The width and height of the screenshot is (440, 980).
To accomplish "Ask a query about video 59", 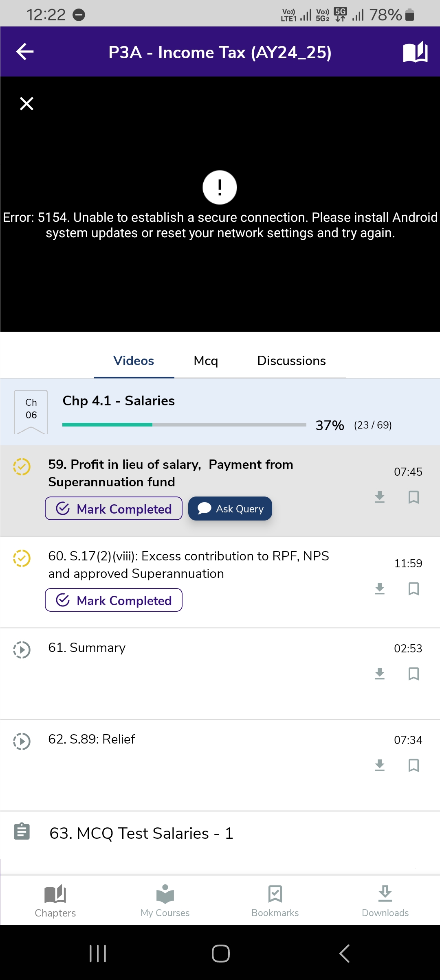I will tap(230, 508).
